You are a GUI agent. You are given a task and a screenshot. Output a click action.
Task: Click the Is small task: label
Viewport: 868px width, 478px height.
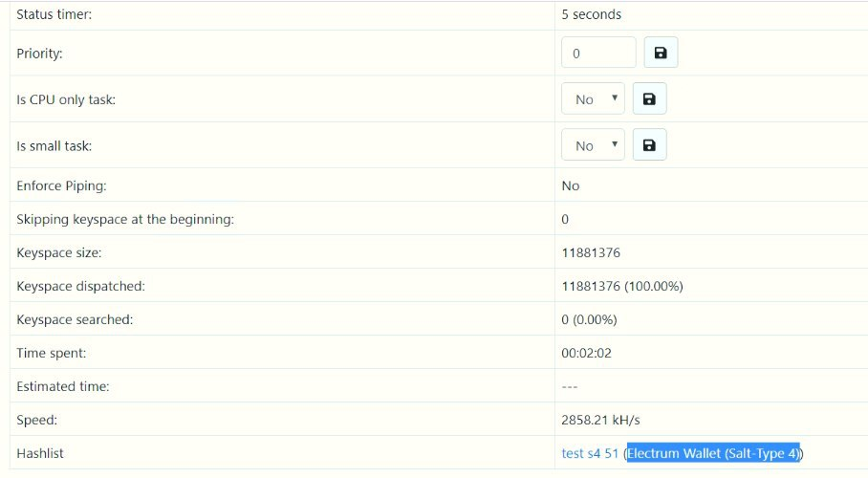point(54,145)
